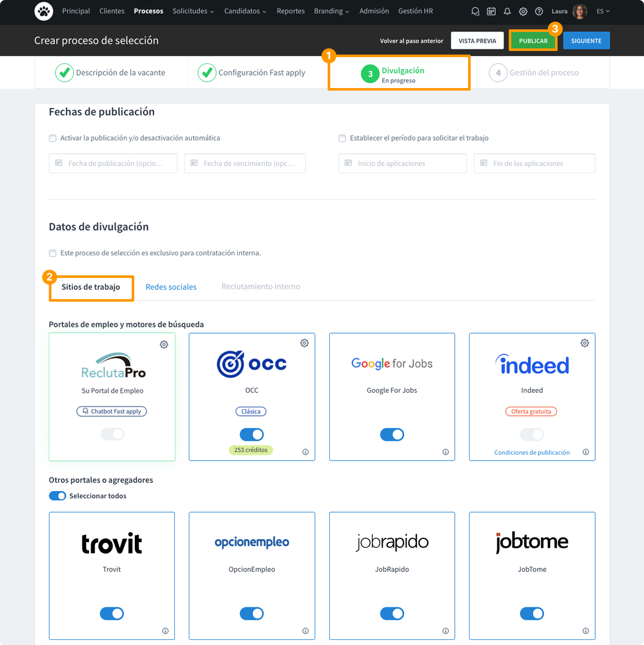Click the help question mark icon
Image resolution: width=644 pixels, height=645 pixels.
[539, 11]
